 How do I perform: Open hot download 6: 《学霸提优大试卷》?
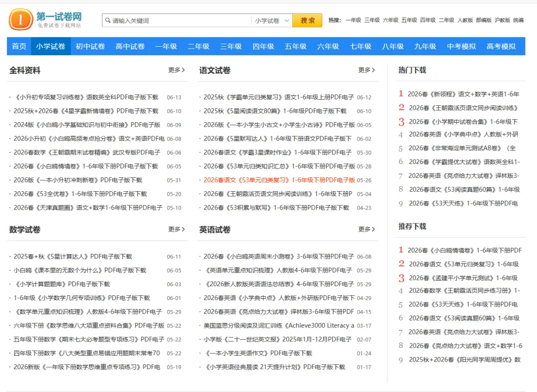coord(464,162)
